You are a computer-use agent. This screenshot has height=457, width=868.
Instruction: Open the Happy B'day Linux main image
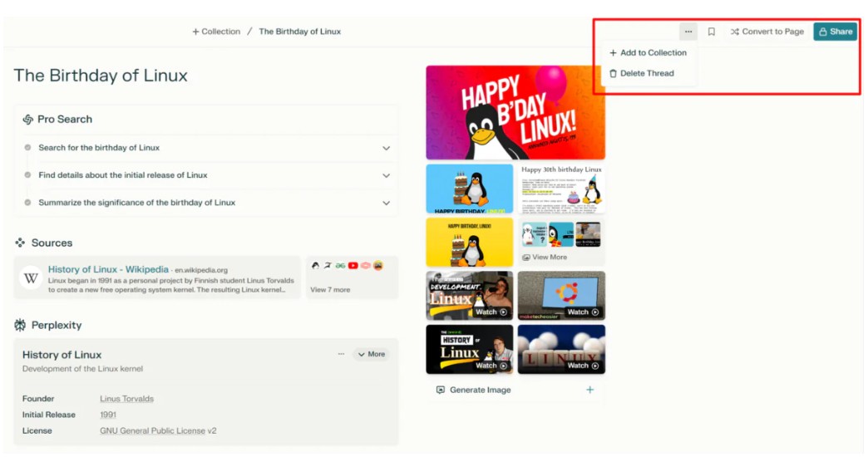515,112
